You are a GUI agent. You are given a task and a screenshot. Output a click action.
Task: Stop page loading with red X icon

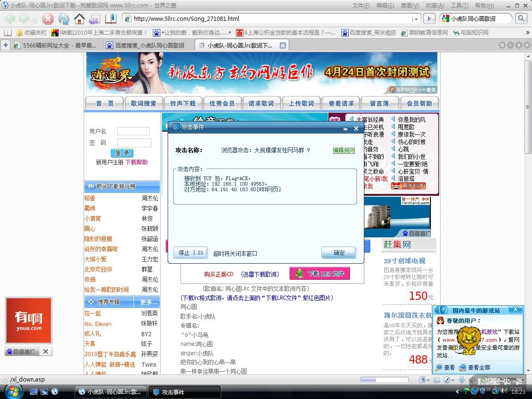[48, 18]
